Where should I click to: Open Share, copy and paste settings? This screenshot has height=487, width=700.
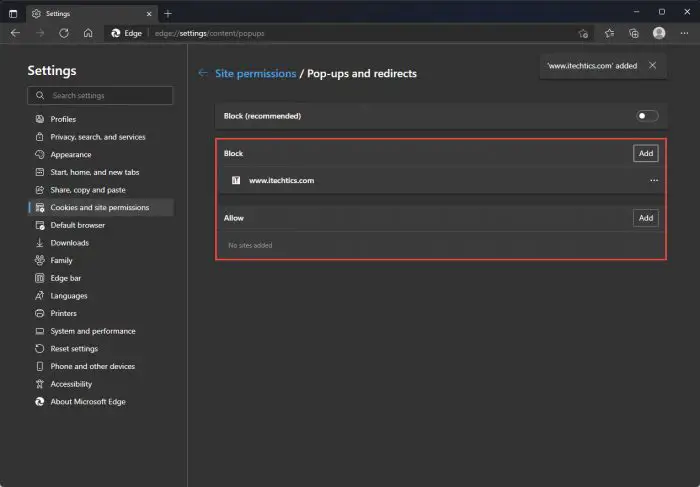[x=100, y=190]
